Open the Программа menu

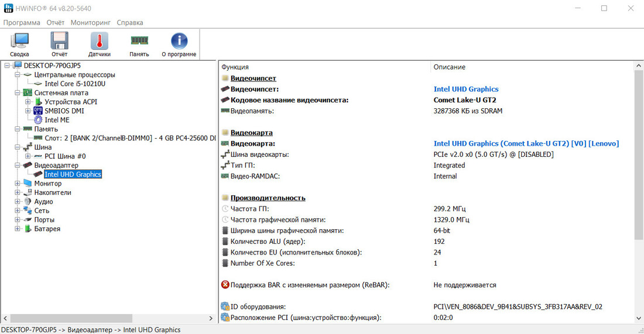pos(22,23)
